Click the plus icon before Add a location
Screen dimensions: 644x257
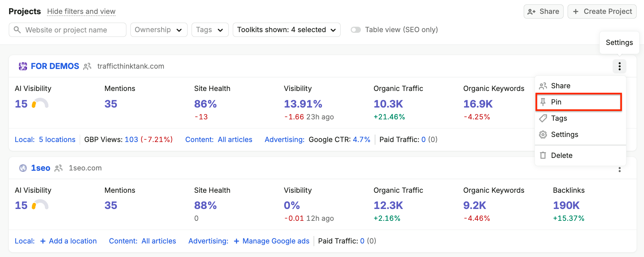tap(43, 241)
